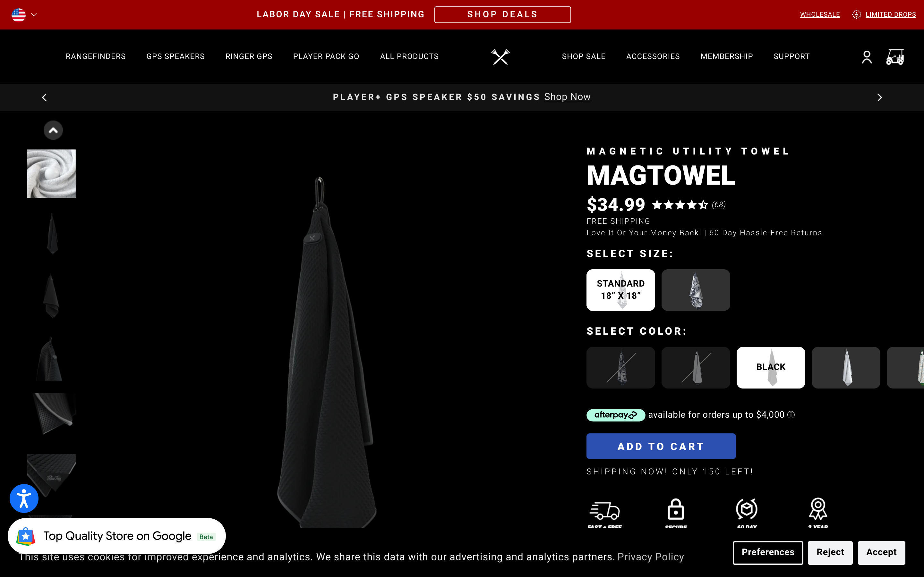
Task: Open the Rangefinders menu item
Action: [96, 56]
